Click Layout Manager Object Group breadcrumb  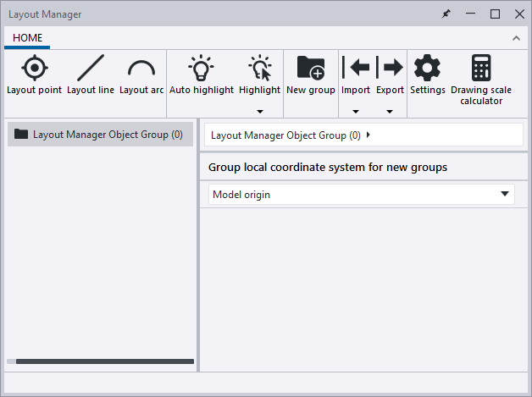pyautogui.click(x=285, y=135)
